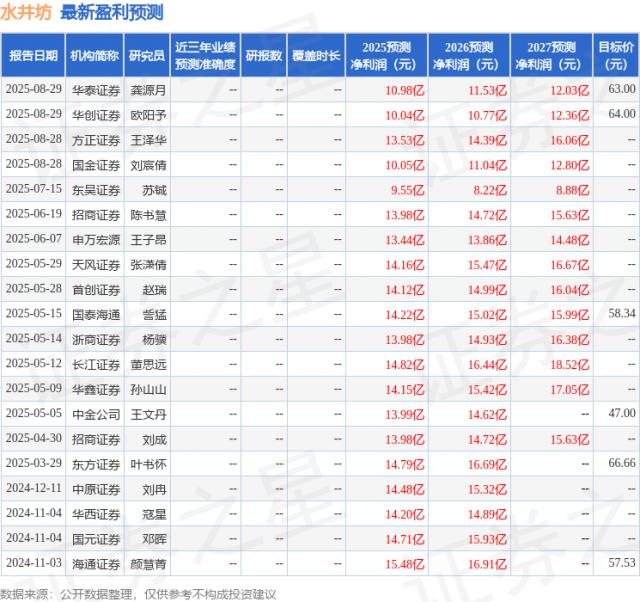Click the 2027预测净利润 column header
The height and width of the screenshot is (602, 640).
[x=551, y=56]
